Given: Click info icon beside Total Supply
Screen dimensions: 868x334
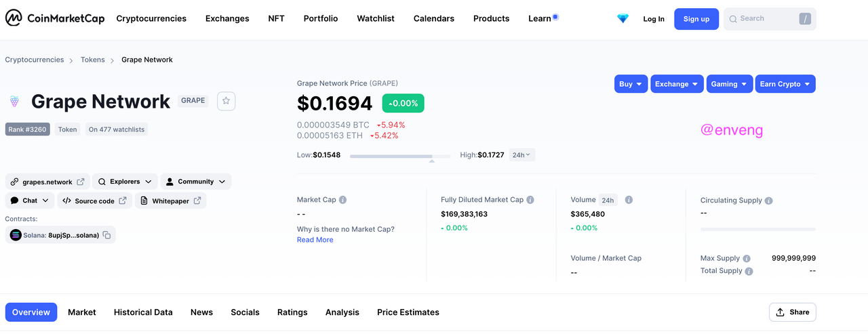Looking at the screenshot, I should pyautogui.click(x=749, y=271).
